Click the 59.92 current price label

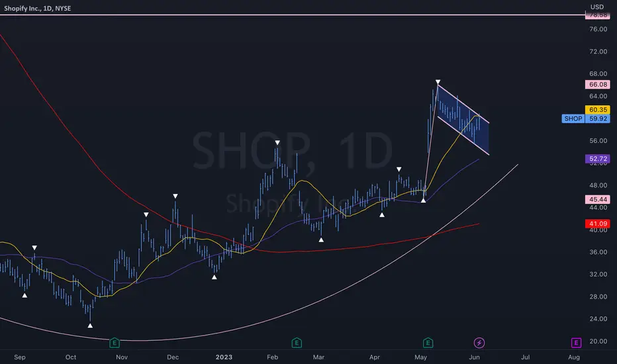[598, 118]
